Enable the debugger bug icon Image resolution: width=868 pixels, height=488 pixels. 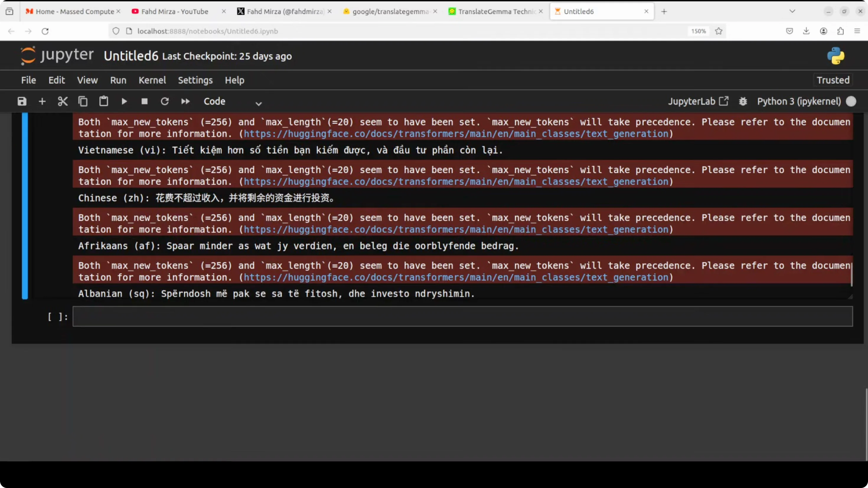pyautogui.click(x=743, y=101)
